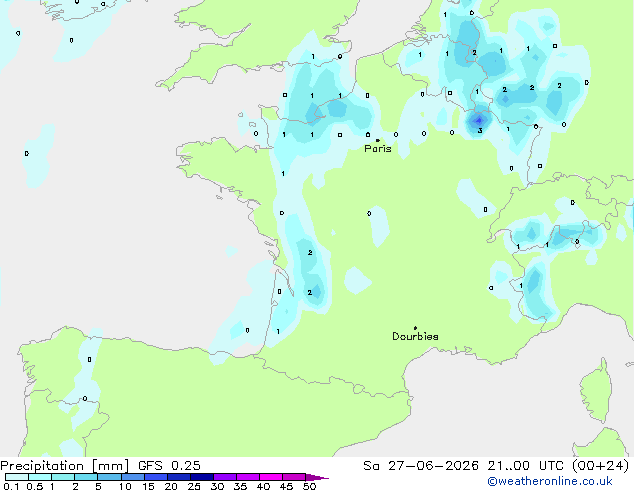The image size is (634, 490).
Task: Pick the 15–20 mm legend swatch
Action: coord(155,477)
